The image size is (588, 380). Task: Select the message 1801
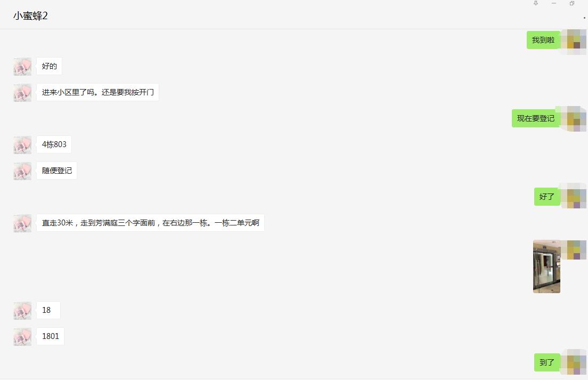(x=50, y=336)
